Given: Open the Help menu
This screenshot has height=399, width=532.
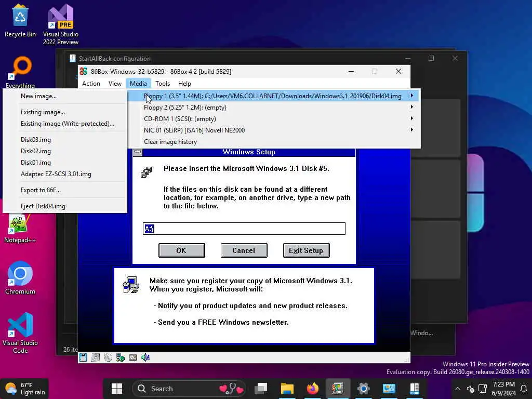Looking at the screenshot, I should coord(184,84).
